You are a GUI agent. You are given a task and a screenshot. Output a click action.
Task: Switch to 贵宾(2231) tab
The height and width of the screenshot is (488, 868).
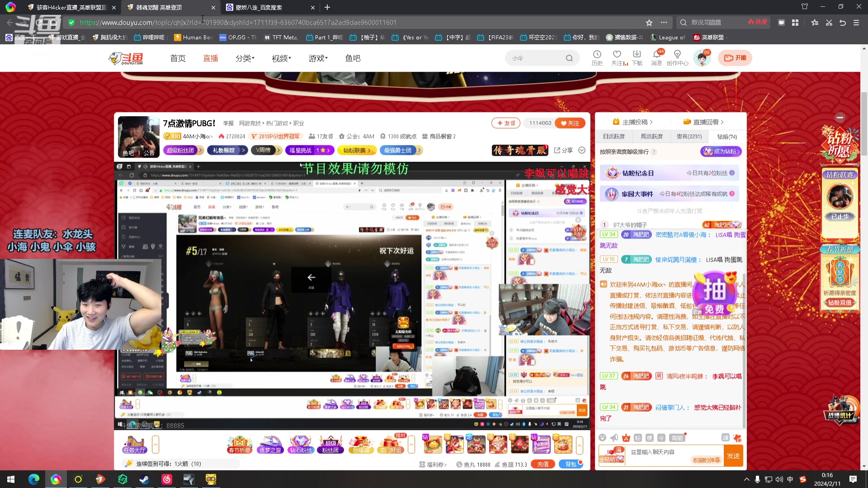689,136
